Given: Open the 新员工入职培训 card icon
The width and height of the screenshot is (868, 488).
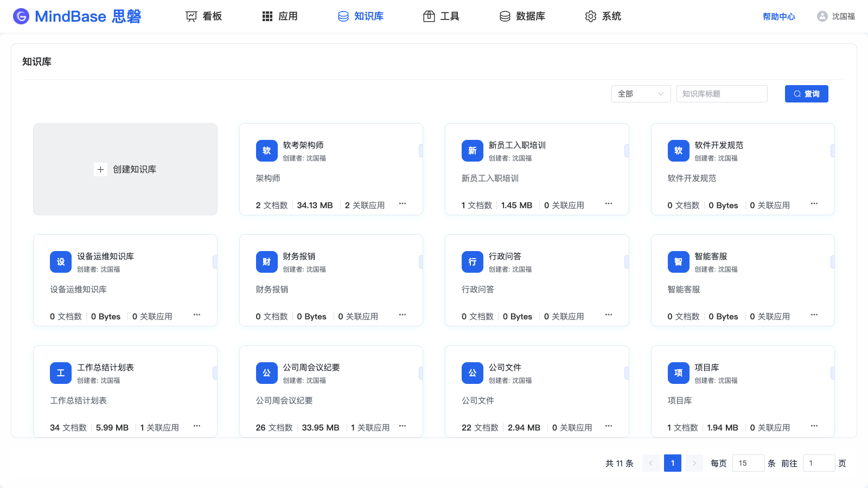Looking at the screenshot, I should [x=473, y=151].
